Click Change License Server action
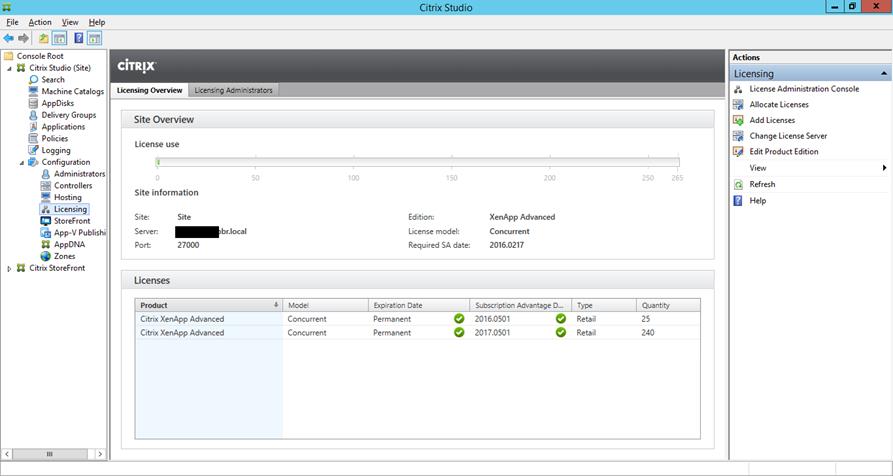Viewport: 893px width, 476px height. 788,136
